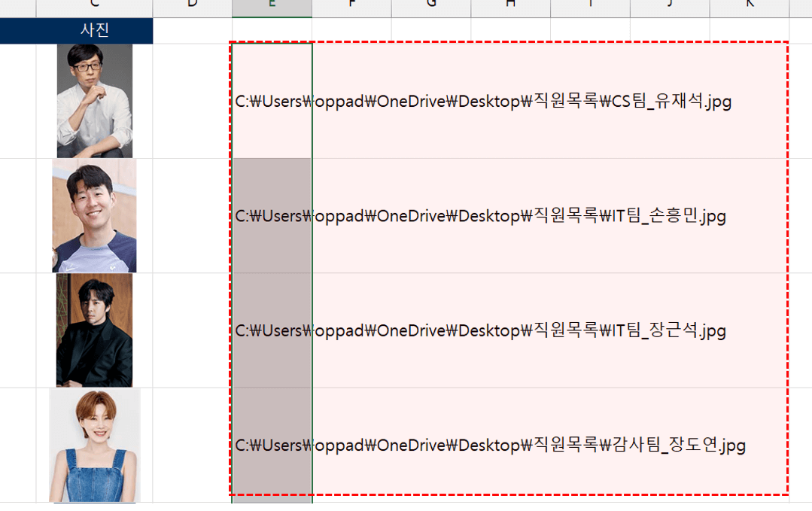Viewport: 812px width, 511px height.
Task: Select the photo of woman in denim overalls
Action: pos(94,445)
